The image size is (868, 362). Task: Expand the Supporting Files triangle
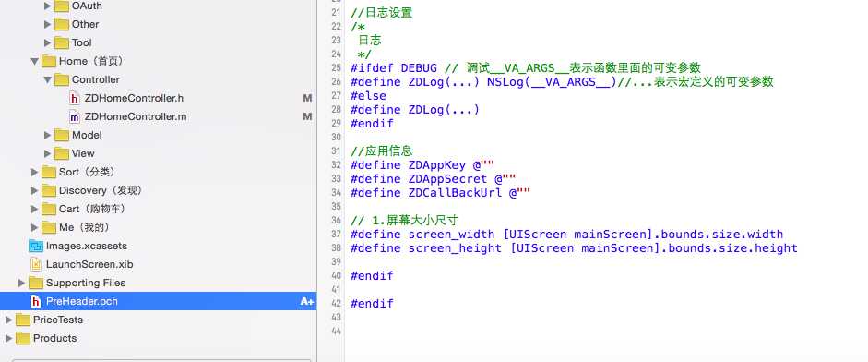(21, 283)
